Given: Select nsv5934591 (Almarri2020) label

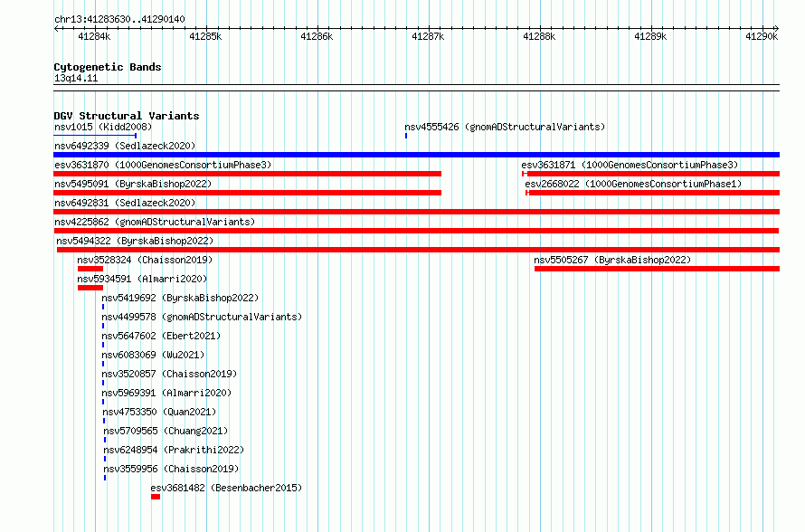Looking at the screenshot, I should 142,279.
